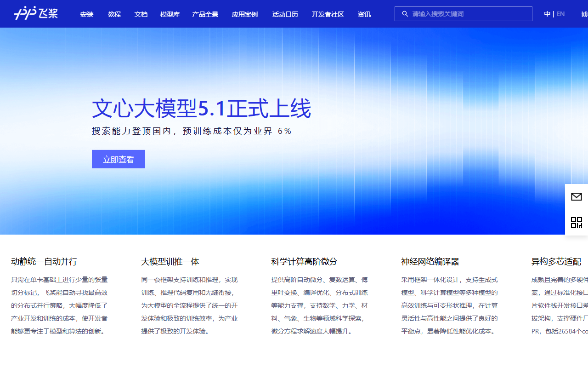Open the 异构多芯适配 feature heading
This screenshot has width=588, height=368.
coord(556,262)
